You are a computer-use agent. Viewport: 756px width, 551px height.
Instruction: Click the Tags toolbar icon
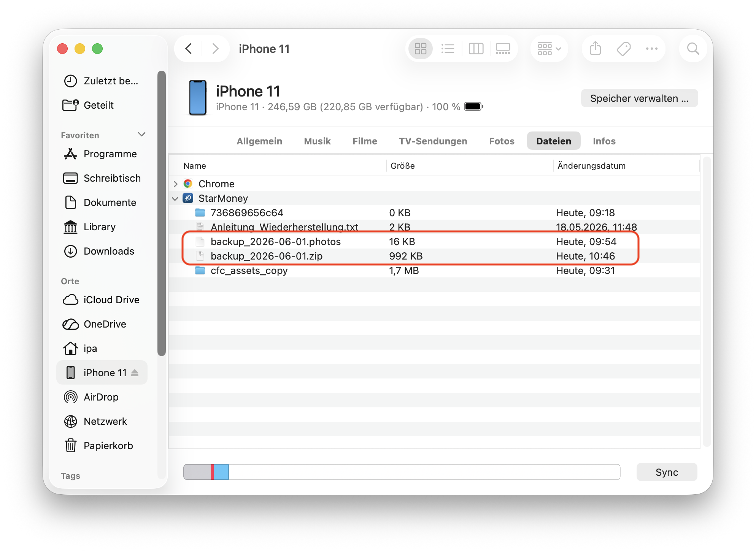click(x=624, y=49)
